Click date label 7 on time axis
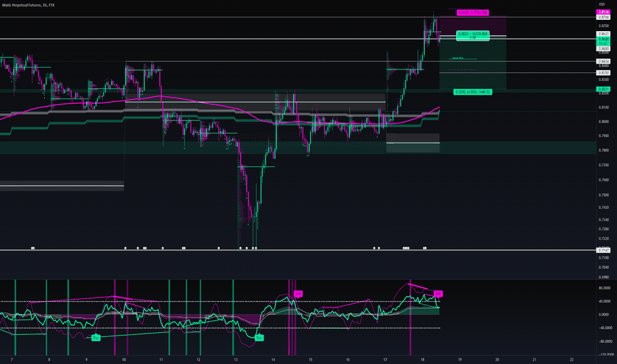617x364 pixels. pos(12,359)
